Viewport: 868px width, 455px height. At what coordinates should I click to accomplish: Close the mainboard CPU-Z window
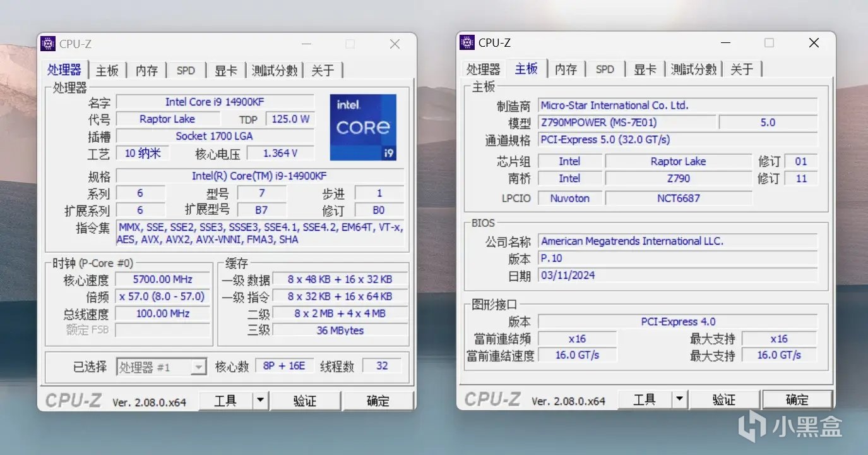(x=814, y=42)
